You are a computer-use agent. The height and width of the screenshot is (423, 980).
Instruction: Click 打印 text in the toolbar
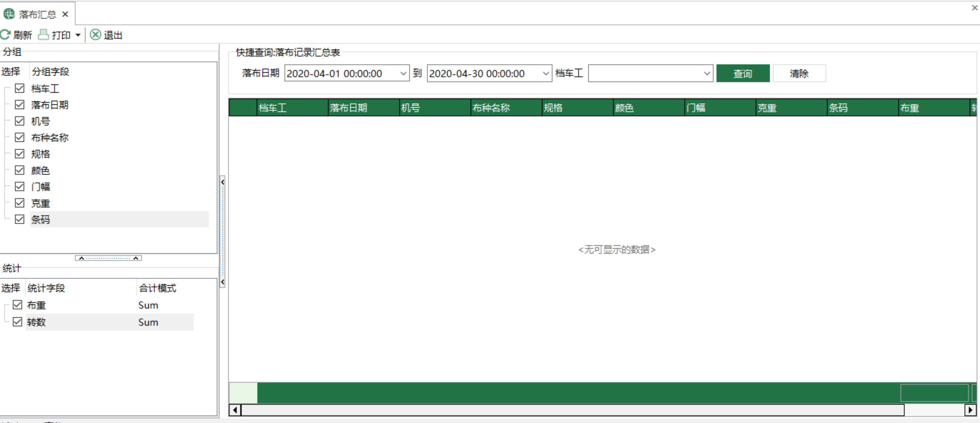pos(61,35)
